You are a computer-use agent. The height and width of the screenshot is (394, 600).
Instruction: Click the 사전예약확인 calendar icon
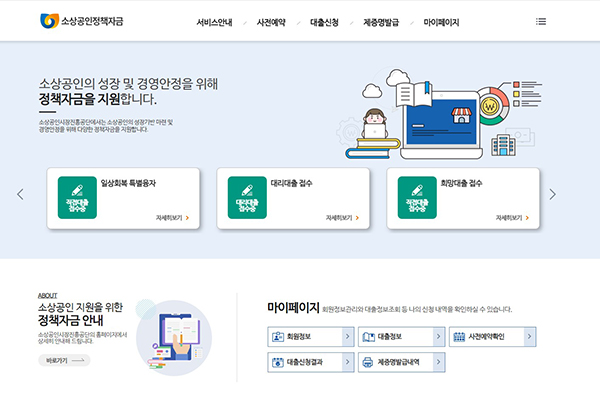459,337
